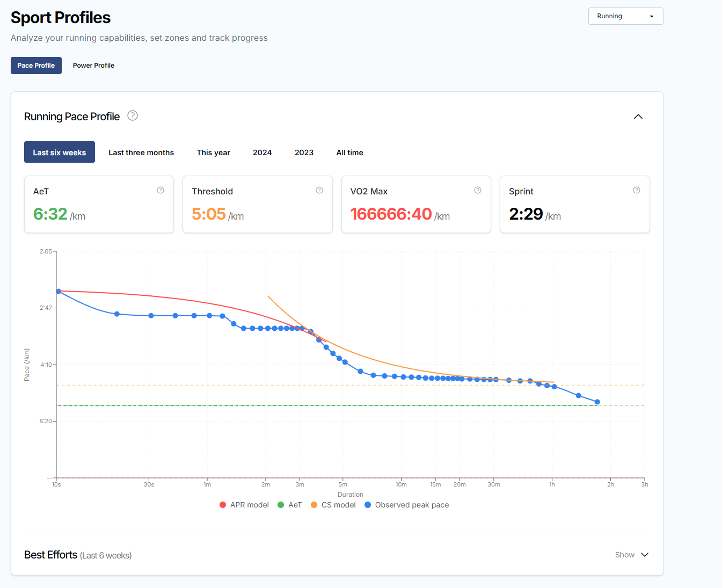This screenshot has width=722, height=588.
Task: Toggle APR model legend series
Action: pos(244,505)
